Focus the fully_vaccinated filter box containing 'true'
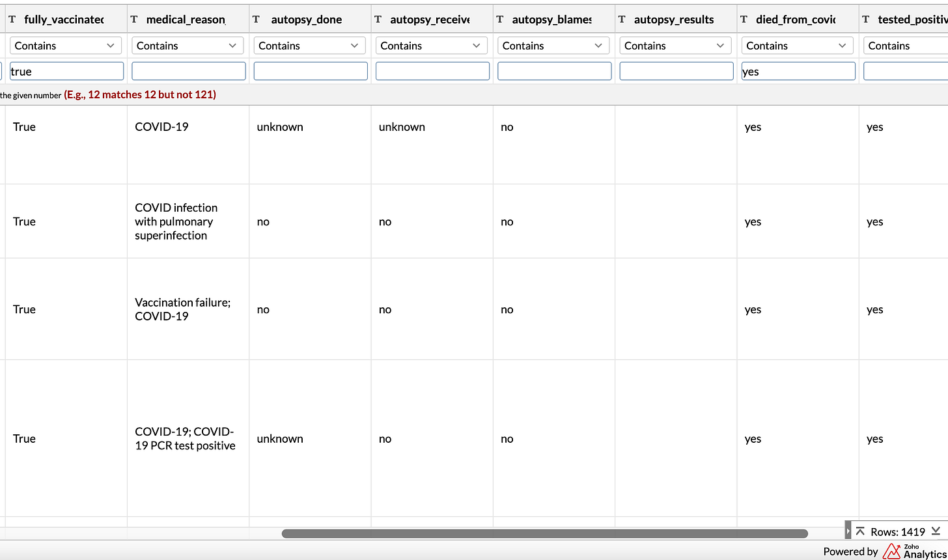948x560 pixels. pyautogui.click(x=66, y=72)
